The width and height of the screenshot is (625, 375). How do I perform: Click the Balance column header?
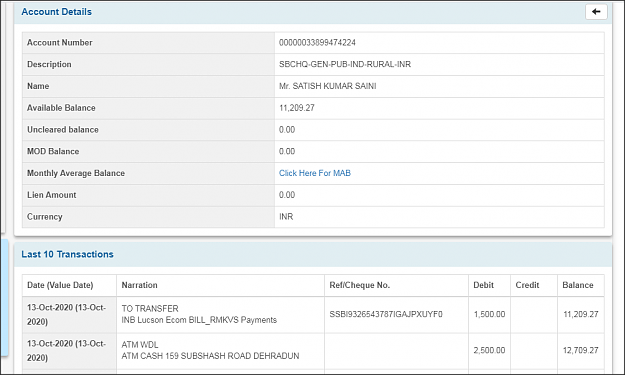(578, 285)
